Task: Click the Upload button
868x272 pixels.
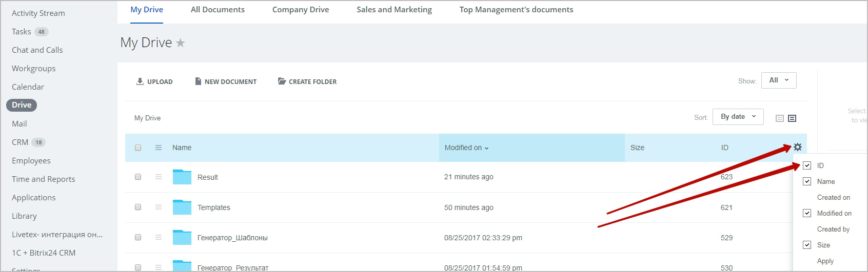Action: point(154,81)
